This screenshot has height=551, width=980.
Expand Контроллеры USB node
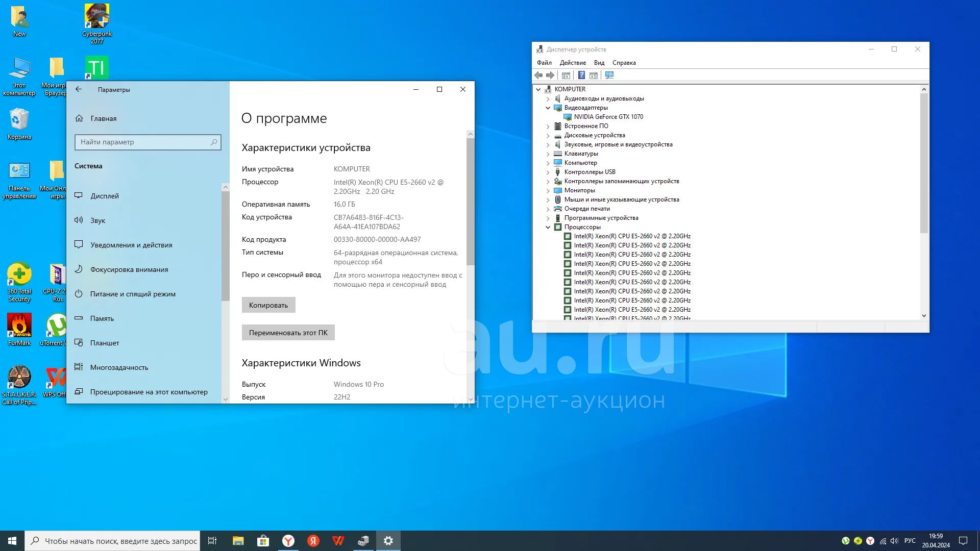click(548, 172)
